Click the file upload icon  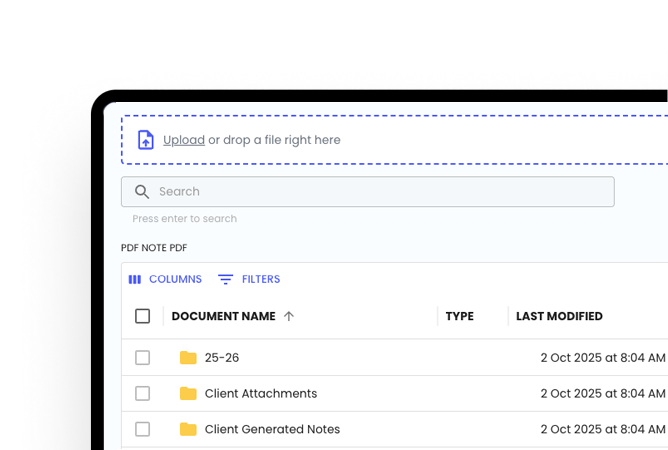click(x=146, y=140)
